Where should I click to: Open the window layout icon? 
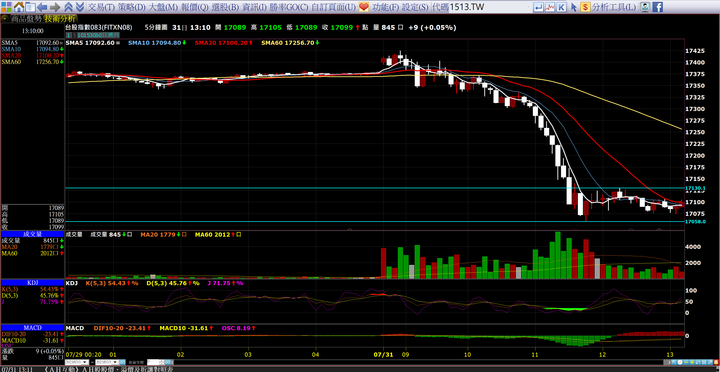tap(30, 7)
